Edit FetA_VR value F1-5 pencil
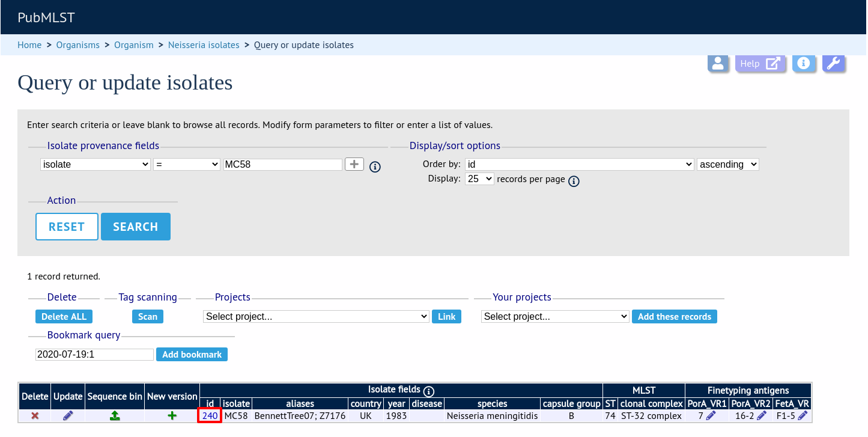The height and width of the screenshot is (437, 868). pos(803,415)
